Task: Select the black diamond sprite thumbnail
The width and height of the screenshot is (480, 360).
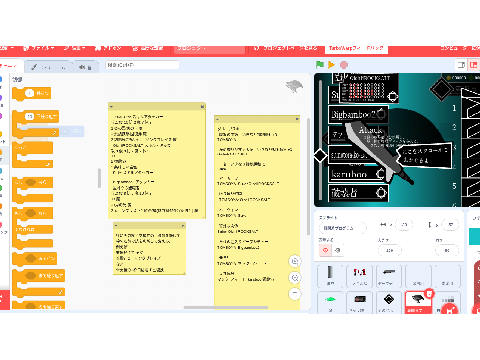Action: point(389,303)
